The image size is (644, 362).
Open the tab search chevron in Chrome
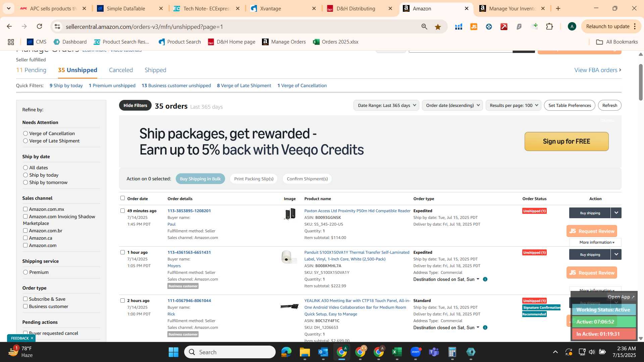click(8, 8)
